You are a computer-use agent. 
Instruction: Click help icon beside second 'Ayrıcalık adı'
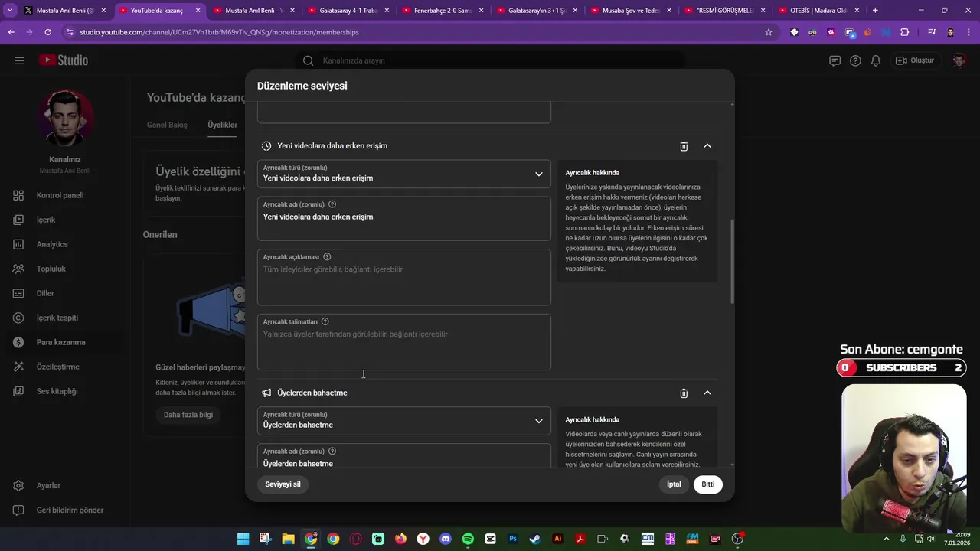point(332,452)
